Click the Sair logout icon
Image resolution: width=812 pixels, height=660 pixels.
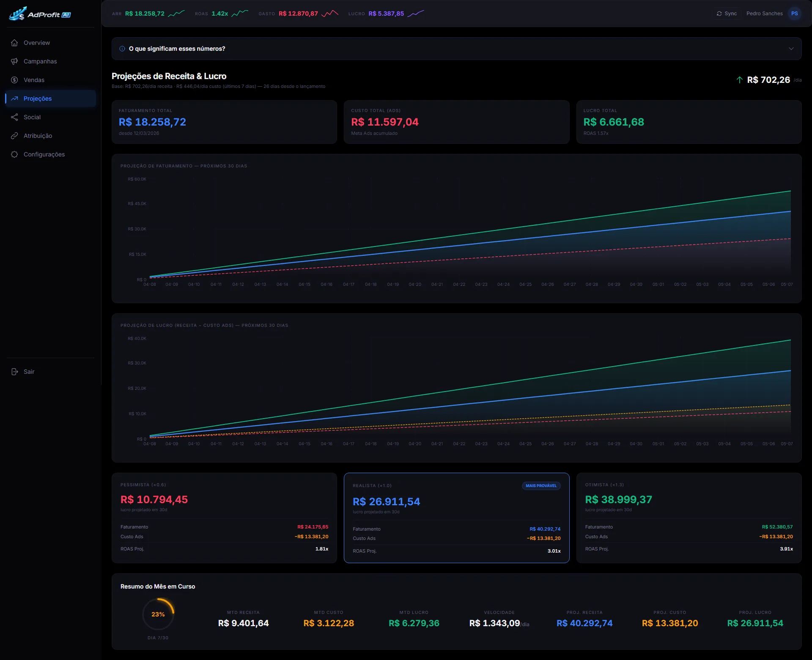(14, 372)
